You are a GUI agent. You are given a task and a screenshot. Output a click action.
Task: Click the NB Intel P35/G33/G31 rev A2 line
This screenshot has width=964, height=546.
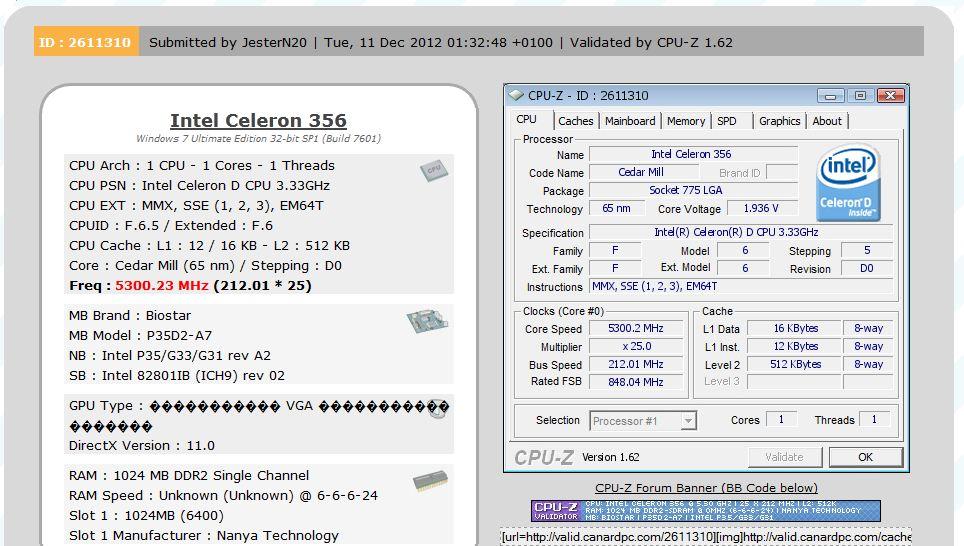coord(170,355)
